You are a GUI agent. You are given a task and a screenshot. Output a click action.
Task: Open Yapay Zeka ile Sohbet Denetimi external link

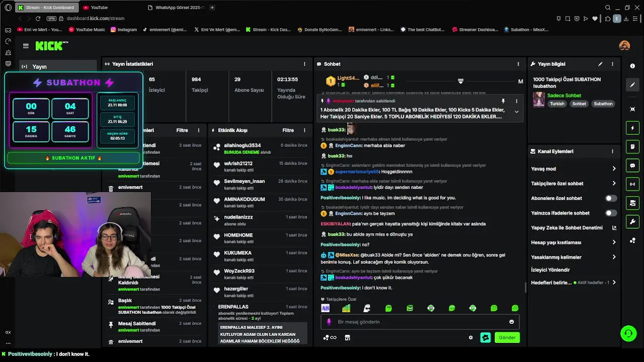614,228
